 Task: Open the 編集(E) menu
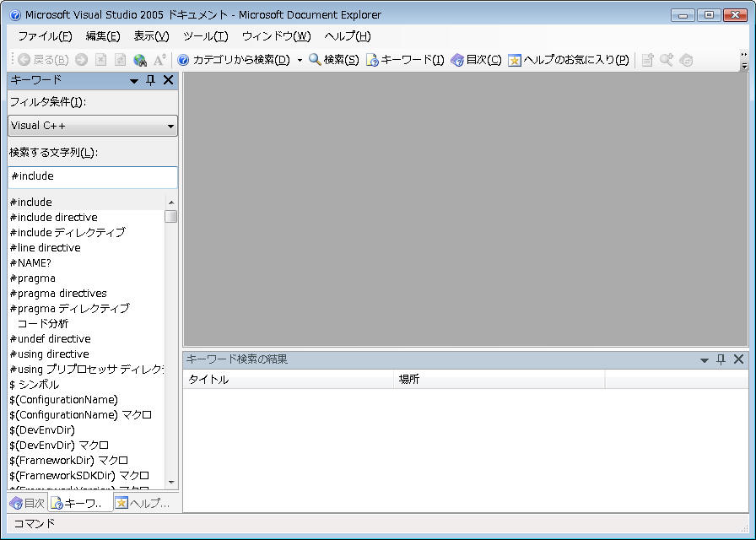tap(103, 36)
